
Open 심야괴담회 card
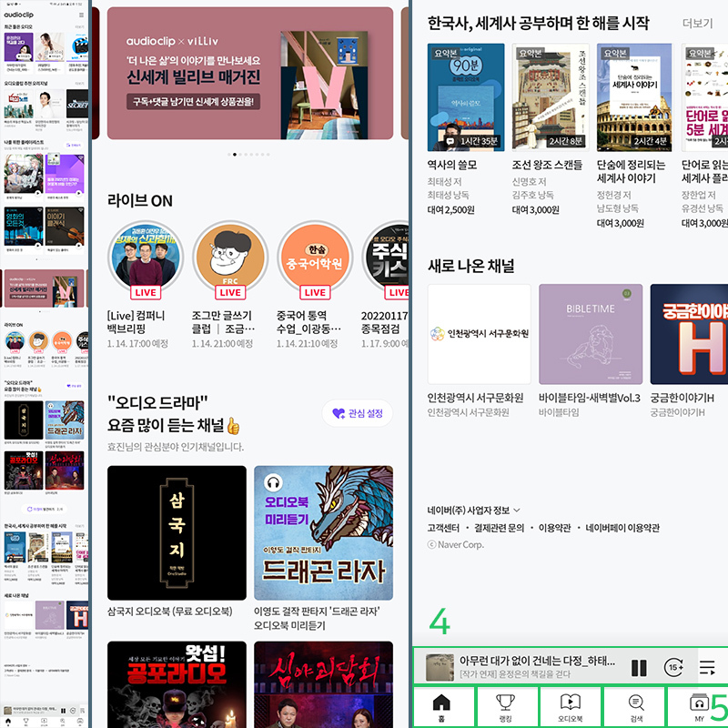[x=324, y=684]
